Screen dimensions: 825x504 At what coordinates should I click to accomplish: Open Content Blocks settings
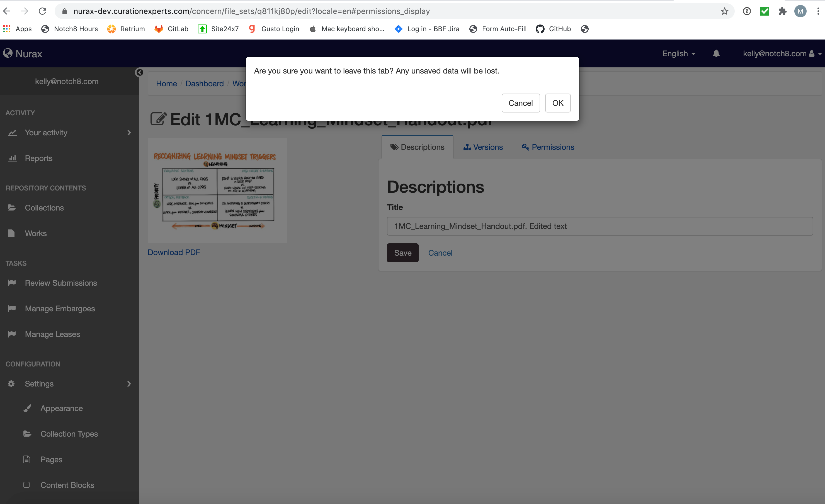(x=70, y=485)
